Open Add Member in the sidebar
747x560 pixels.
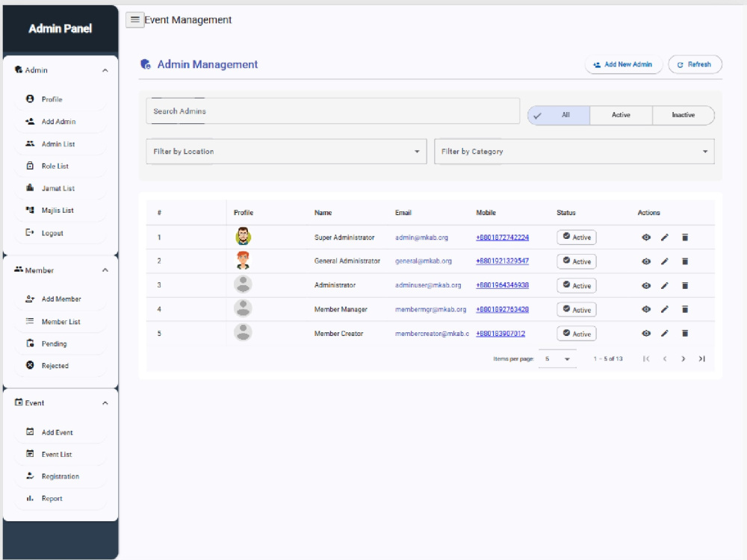pos(61,299)
